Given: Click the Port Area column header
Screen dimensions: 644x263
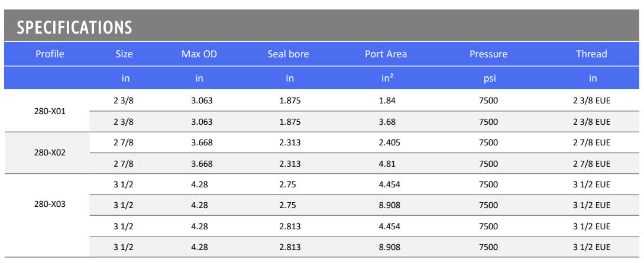Looking at the screenshot, I should (x=386, y=54).
